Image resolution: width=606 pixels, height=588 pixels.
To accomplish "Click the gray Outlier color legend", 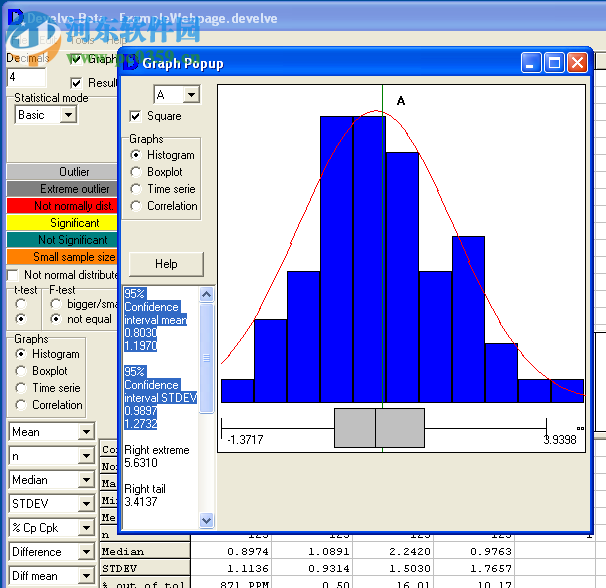I will tap(62, 172).
